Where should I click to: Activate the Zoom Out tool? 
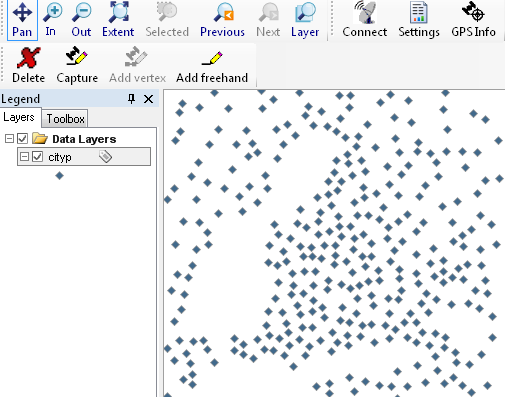point(81,20)
